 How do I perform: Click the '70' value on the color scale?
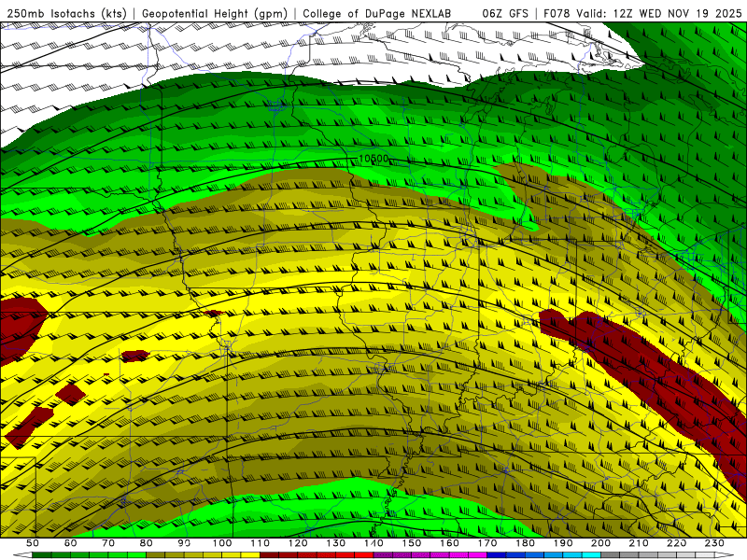pyautogui.click(x=108, y=543)
